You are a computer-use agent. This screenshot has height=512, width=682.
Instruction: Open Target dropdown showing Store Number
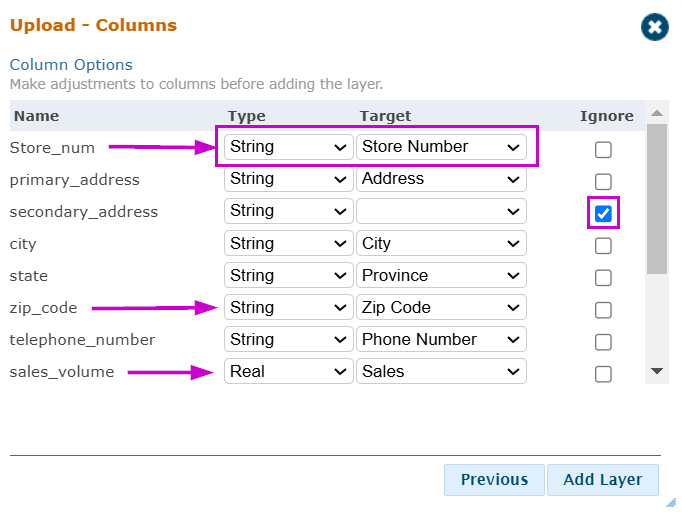tap(441, 147)
